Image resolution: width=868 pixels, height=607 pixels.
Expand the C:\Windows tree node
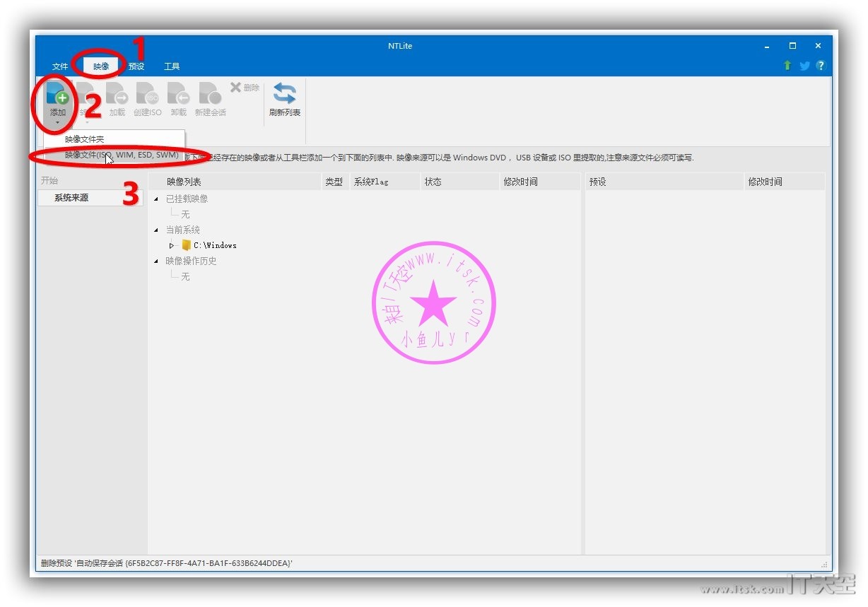click(x=172, y=246)
